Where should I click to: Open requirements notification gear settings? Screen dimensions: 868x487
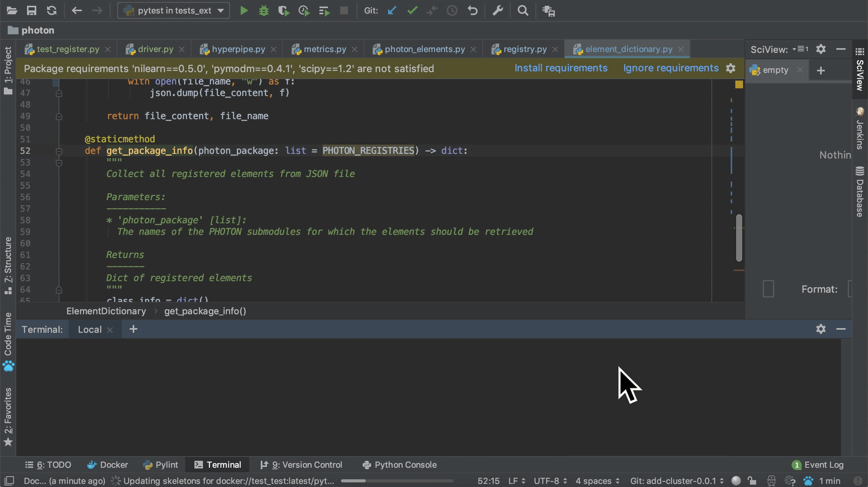click(731, 68)
